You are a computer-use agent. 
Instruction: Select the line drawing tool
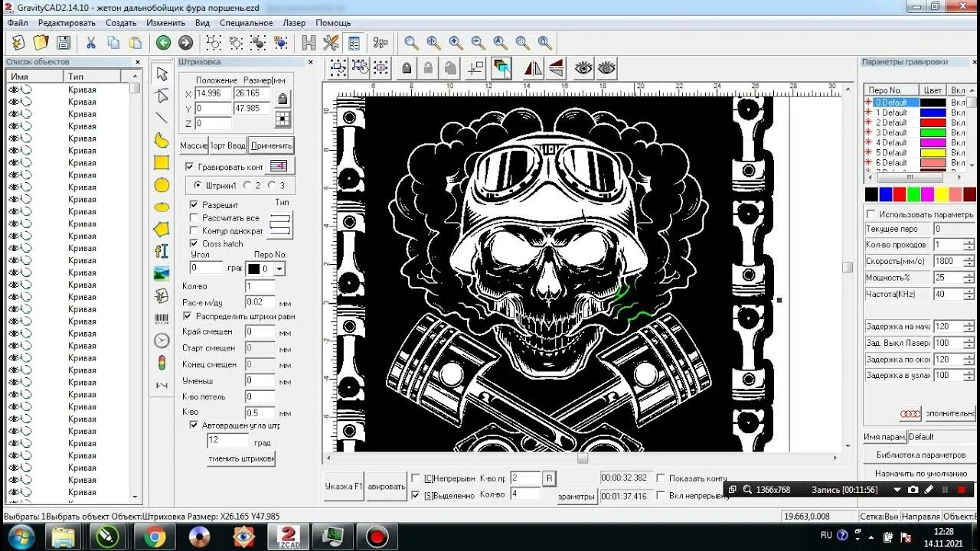pyautogui.click(x=162, y=118)
